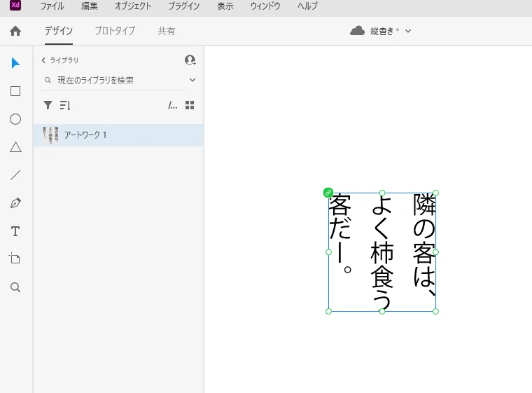Viewport: 532px width, 393px height.
Task: Open the ウィンドウ menu
Action: (265, 6)
